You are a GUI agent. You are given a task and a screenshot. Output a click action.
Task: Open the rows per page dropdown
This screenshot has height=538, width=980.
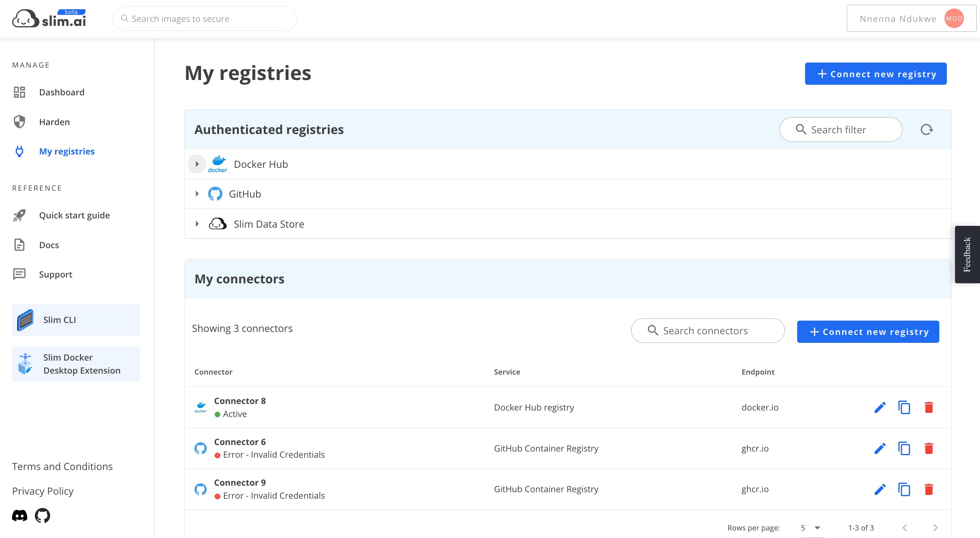click(812, 528)
